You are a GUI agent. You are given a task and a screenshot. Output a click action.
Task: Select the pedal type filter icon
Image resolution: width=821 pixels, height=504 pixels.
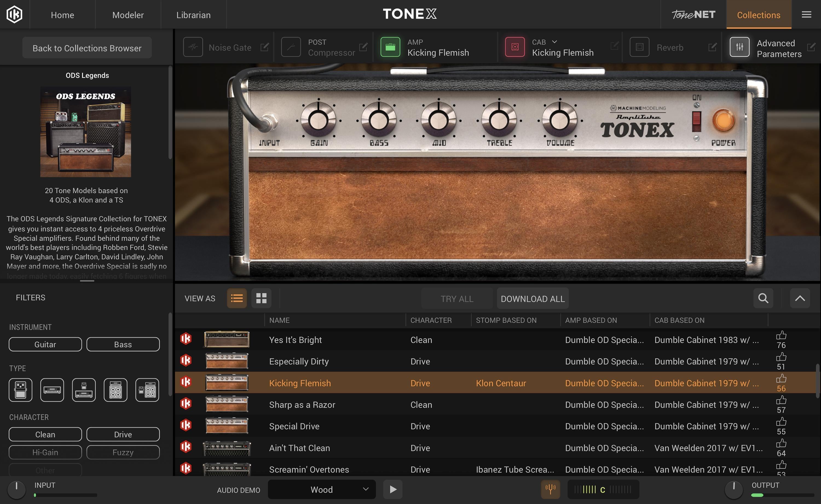pos(20,390)
